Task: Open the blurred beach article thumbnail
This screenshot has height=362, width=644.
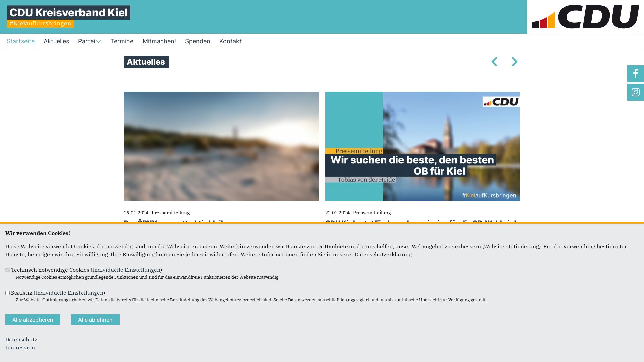Action: click(x=221, y=146)
